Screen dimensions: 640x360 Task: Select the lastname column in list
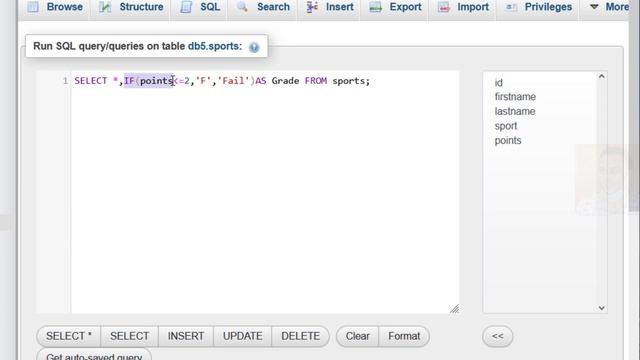(515, 111)
